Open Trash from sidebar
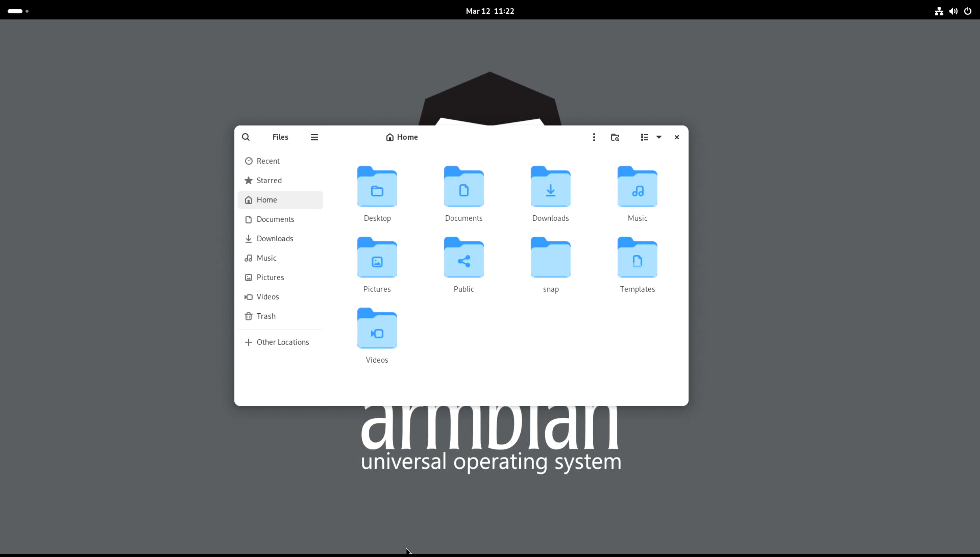 tap(266, 316)
